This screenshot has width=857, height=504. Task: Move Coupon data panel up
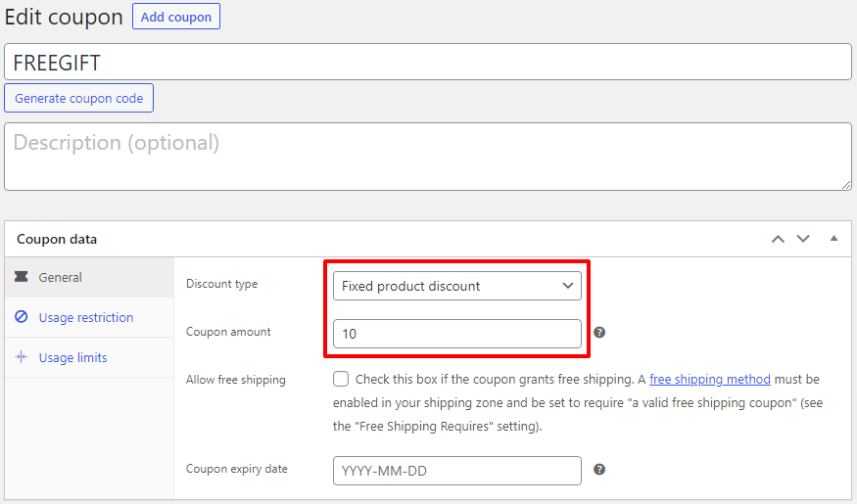[x=778, y=239]
